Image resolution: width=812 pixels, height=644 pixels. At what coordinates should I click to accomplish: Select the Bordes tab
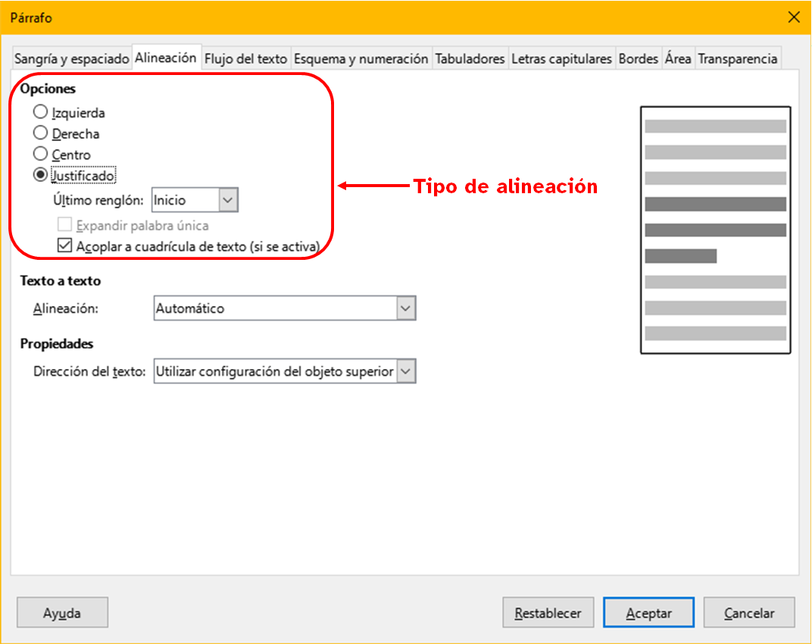[x=638, y=58]
